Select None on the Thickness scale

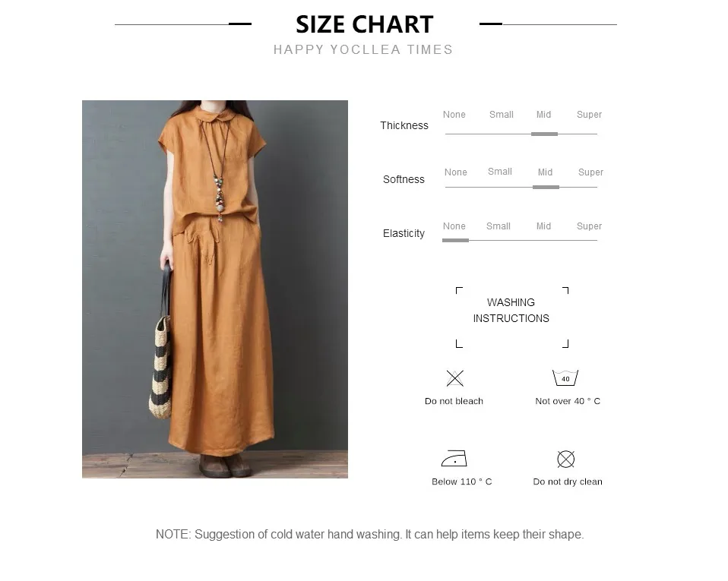coord(454,115)
